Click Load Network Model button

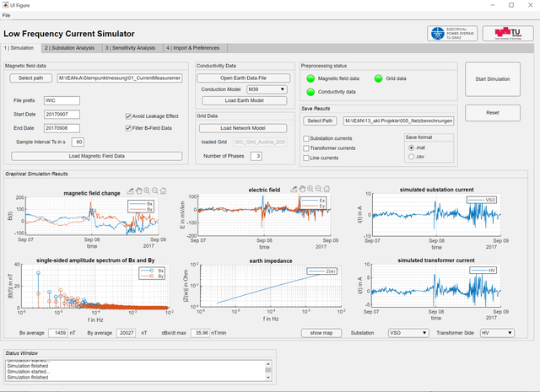pos(243,128)
